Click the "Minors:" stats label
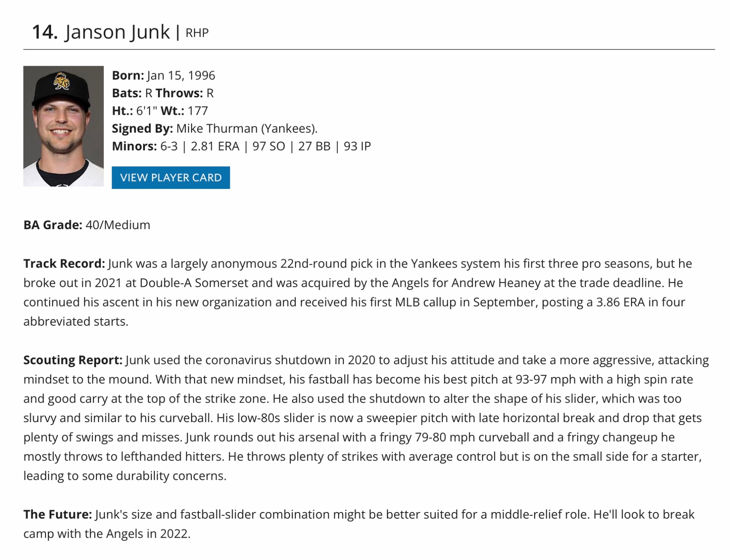 134,146
